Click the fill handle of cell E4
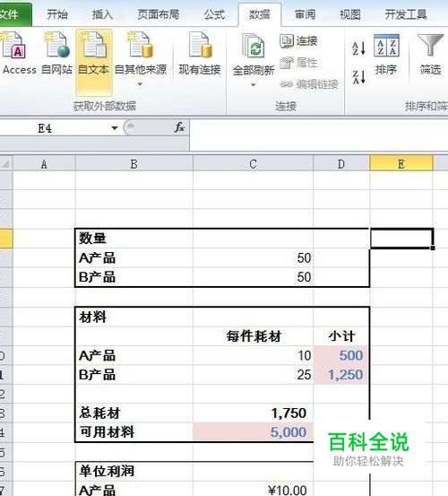The width and height of the screenshot is (448, 496). 433,248
